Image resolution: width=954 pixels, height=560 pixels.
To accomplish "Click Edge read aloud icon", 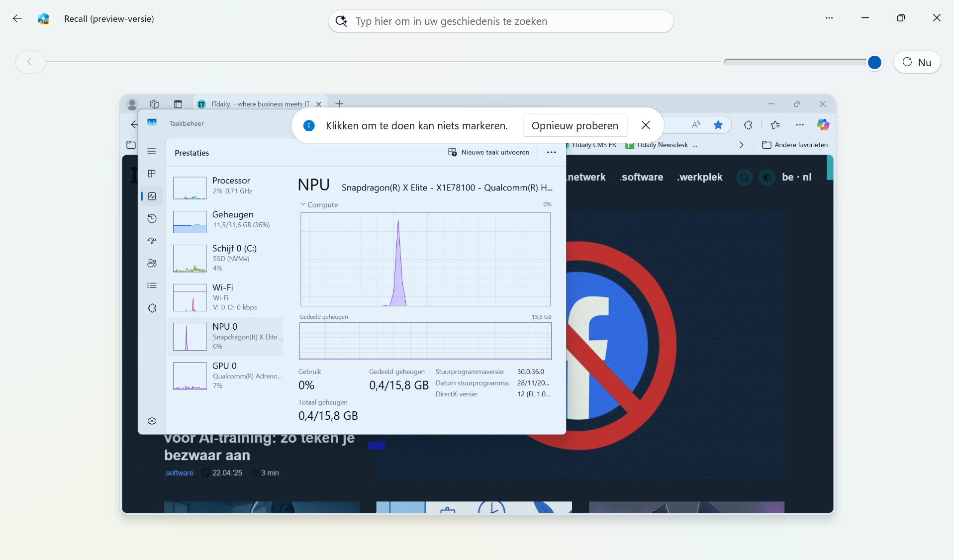I will (696, 125).
